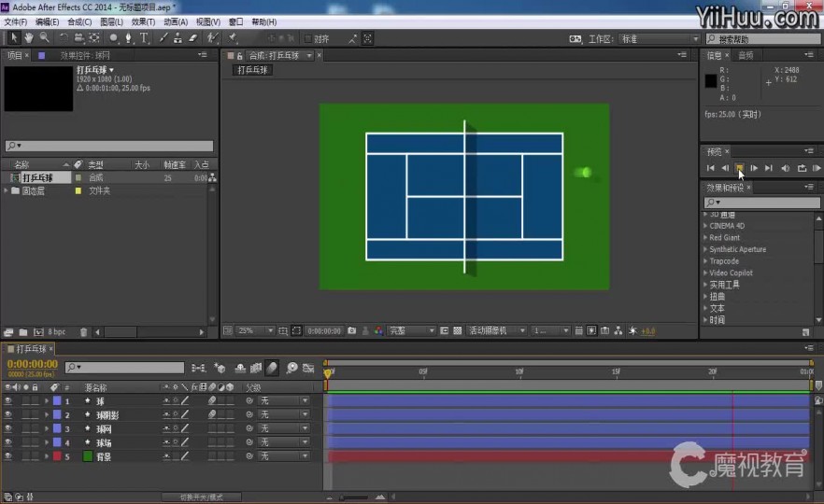Select the Puppet Pin tool
Image resolution: width=824 pixels, height=504 pixels.
pos(233,37)
